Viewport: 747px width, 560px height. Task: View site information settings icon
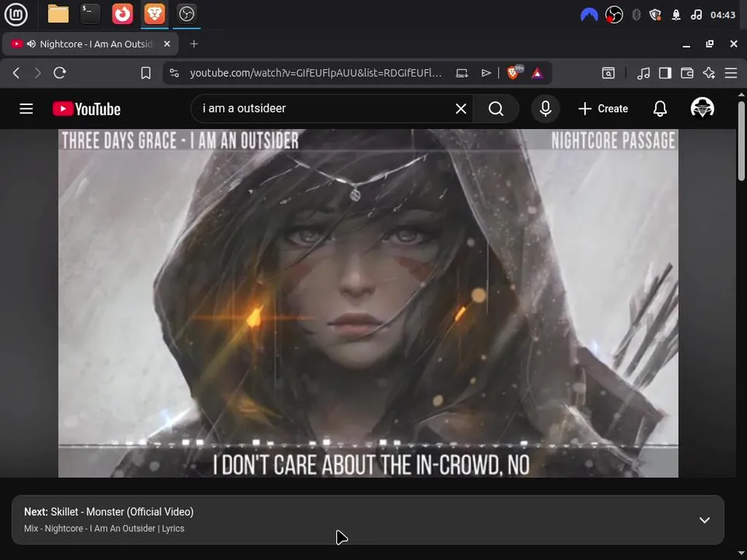point(174,73)
